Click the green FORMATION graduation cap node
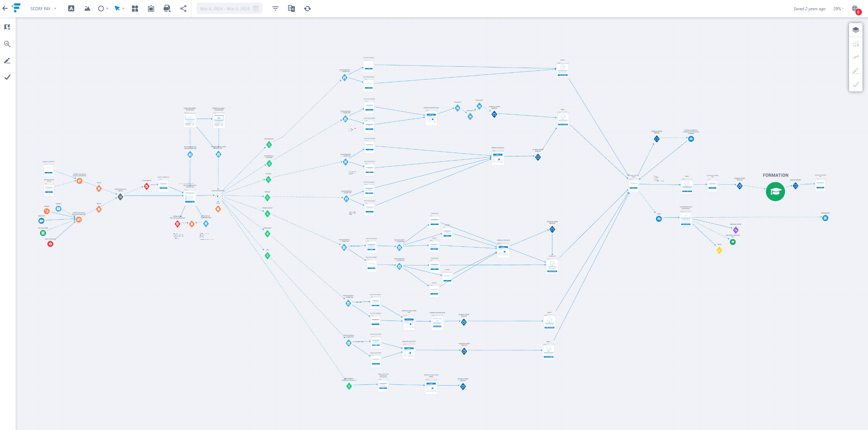868x430 pixels. click(x=775, y=192)
